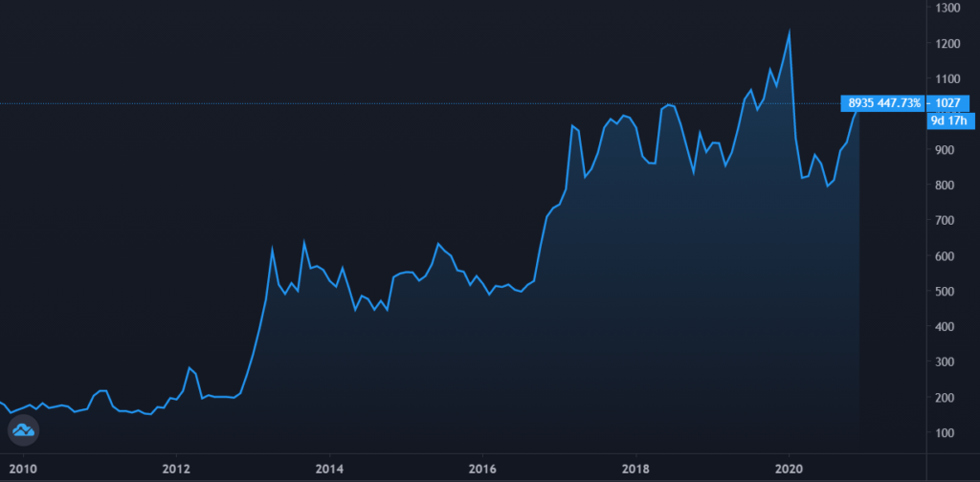Click the 9d 17h countdown label

[x=950, y=121]
